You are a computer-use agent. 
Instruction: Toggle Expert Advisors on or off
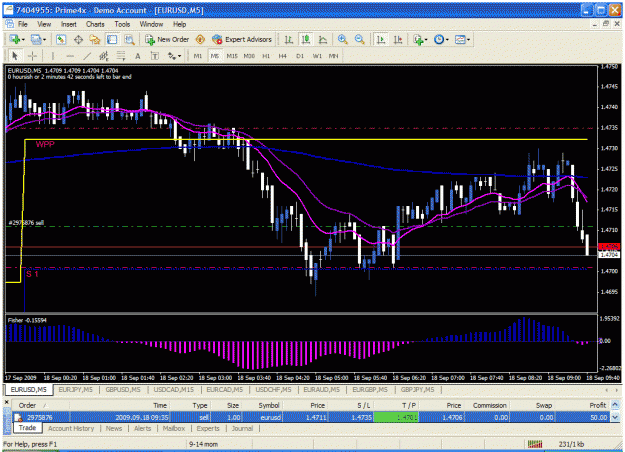[242, 39]
